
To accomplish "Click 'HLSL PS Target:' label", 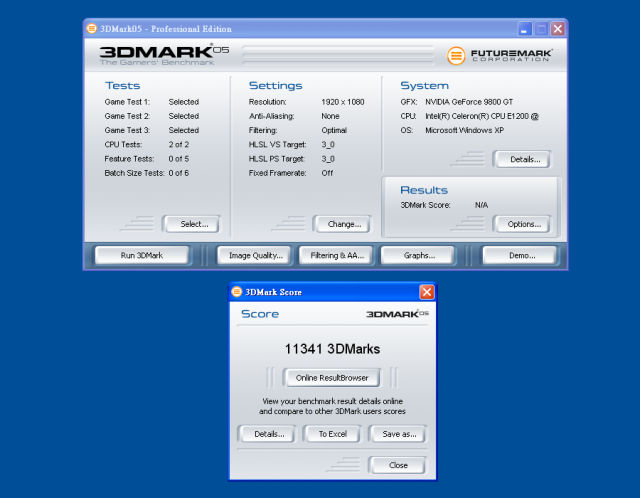I will tap(277, 159).
